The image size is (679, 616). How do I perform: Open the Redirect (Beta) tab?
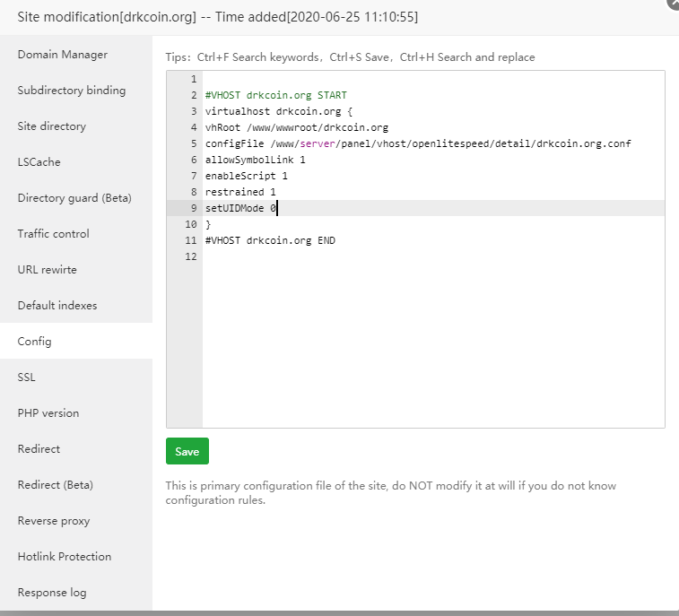pos(56,485)
